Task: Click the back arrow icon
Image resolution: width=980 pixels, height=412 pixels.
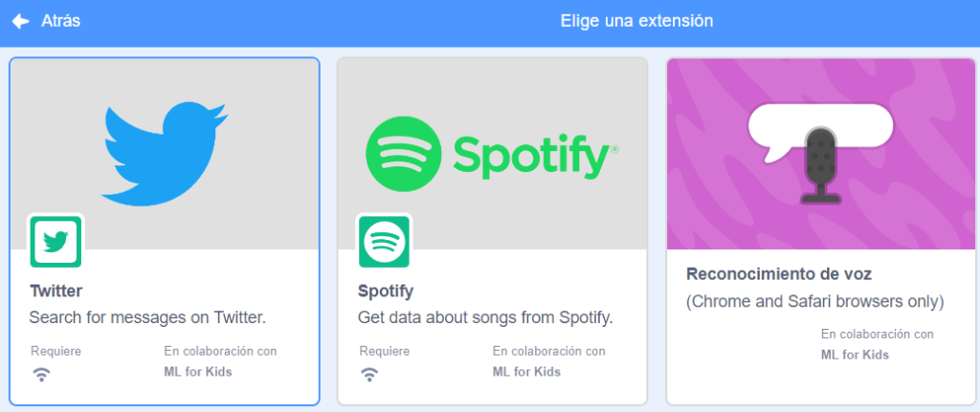Action: coord(20,21)
